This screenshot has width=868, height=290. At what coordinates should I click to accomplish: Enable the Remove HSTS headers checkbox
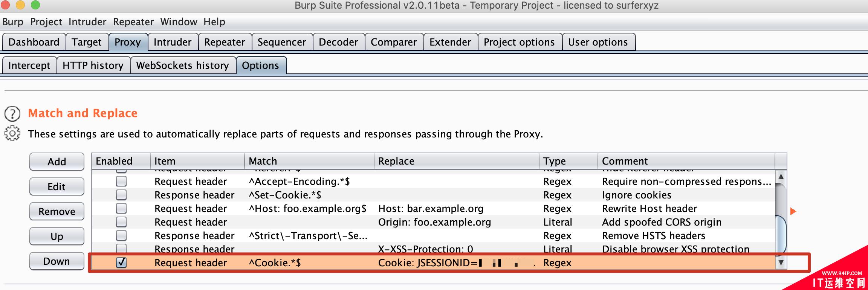tap(121, 236)
